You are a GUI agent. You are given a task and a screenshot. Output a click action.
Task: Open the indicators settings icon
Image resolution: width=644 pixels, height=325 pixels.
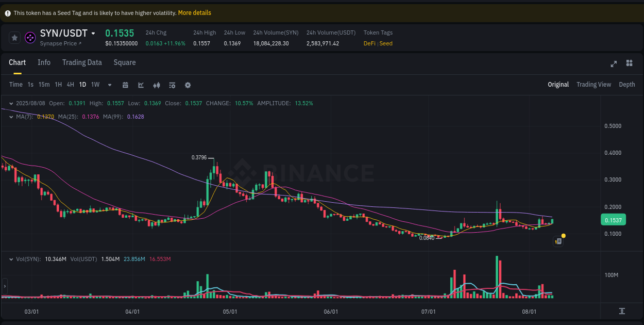[x=172, y=85]
